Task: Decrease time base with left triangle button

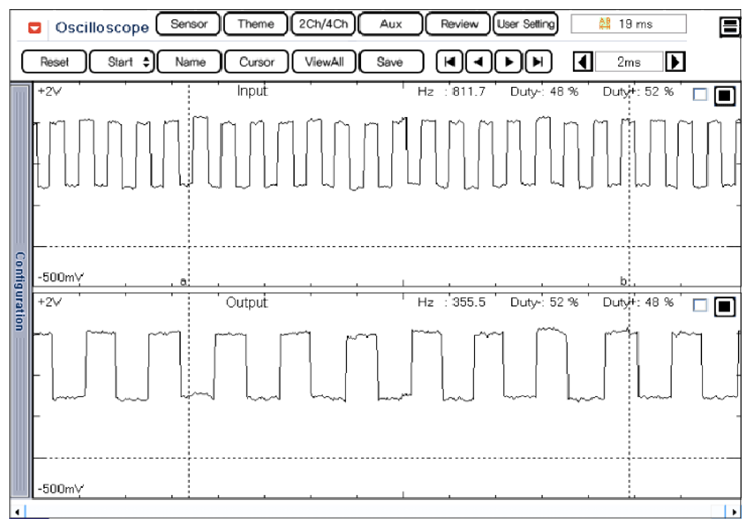Action: click(x=583, y=62)
